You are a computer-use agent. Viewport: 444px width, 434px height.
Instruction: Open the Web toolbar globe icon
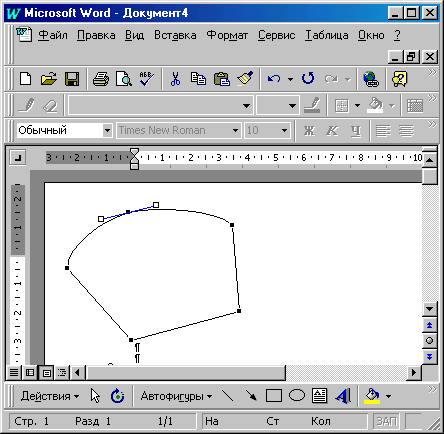coord(371,79)
